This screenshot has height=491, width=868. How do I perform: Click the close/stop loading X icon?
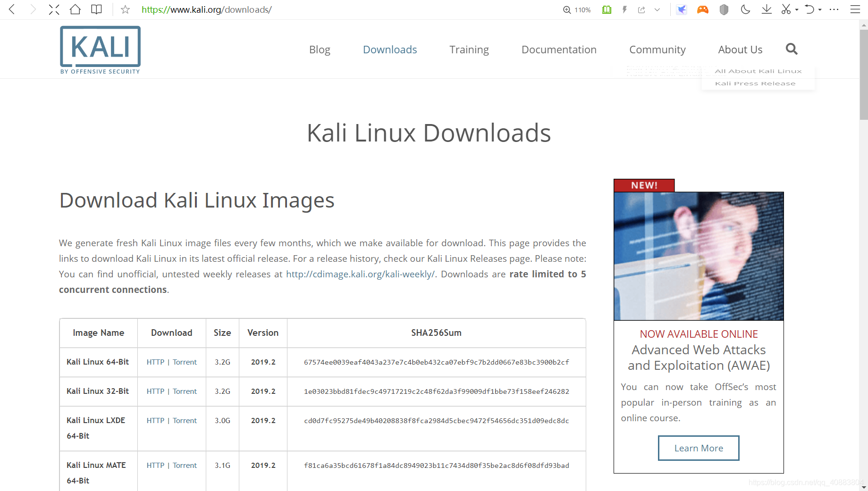[54, 9]
